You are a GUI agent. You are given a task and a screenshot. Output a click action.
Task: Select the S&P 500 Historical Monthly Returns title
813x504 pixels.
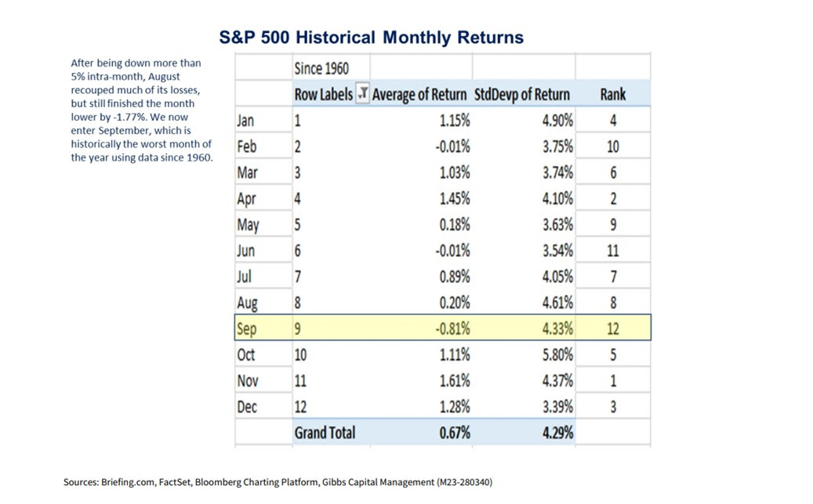371,37
